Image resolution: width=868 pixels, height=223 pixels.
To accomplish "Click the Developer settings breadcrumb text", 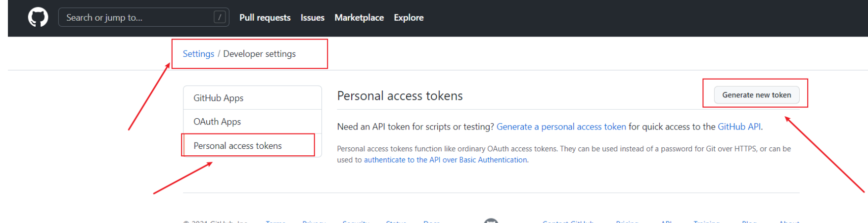I will click(259, 54).
